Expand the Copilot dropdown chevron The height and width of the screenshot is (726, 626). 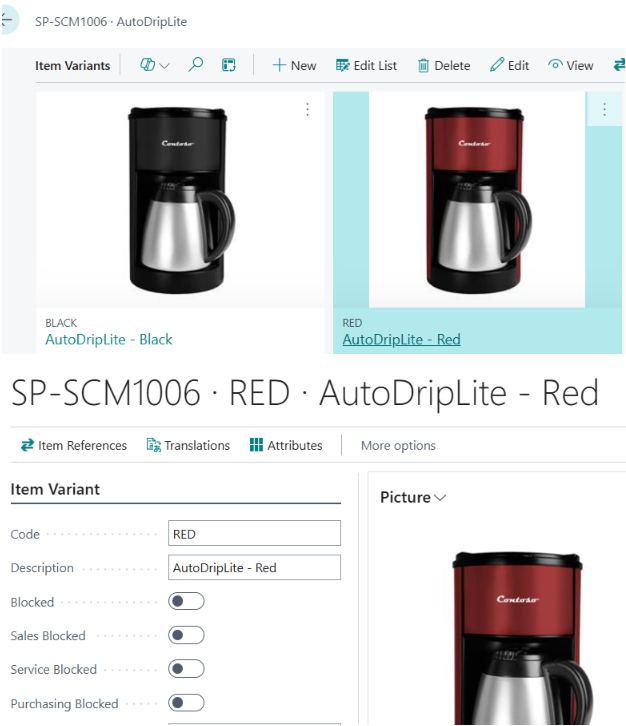(164, 66)
